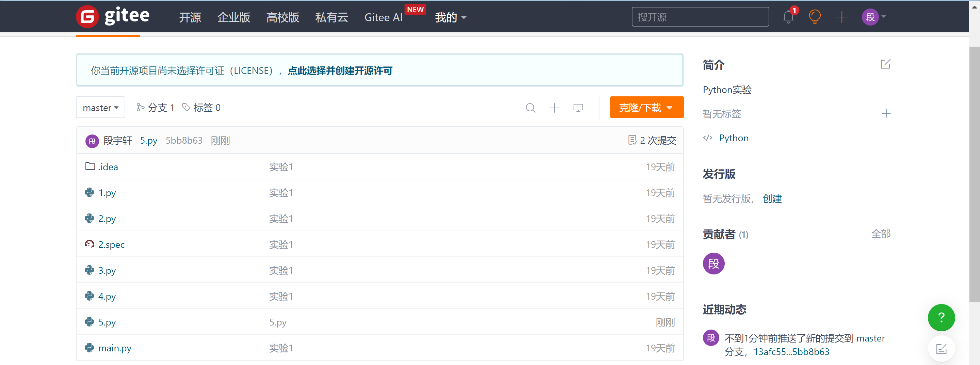Viewport: 980px width, 365px height.
Task: Click the Python icon beside 5.py
Action: click(x=90, y=322)
